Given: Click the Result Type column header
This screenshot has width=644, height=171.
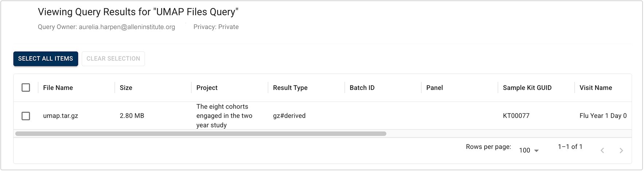Looking at the screenshot, I should click(290, 88).
